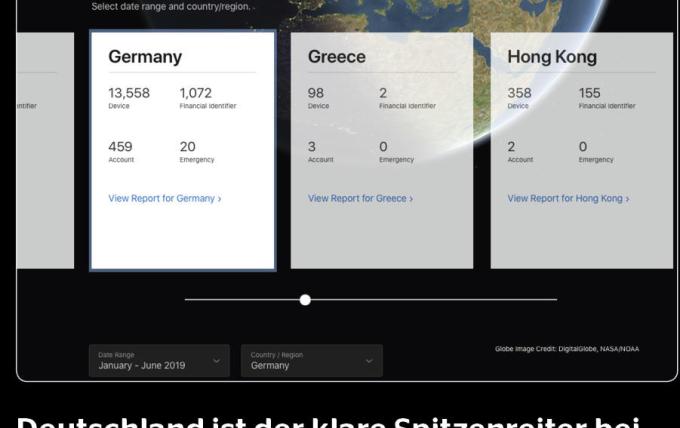Click Germany's 20 Emergency value
Viewport: 680px width, 428px height.
(x=187, y=147)
